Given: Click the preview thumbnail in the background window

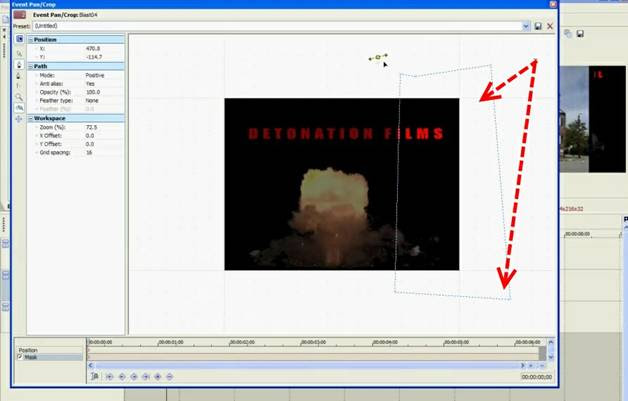Looking at the screenshot, I should [x=592, y=119].
